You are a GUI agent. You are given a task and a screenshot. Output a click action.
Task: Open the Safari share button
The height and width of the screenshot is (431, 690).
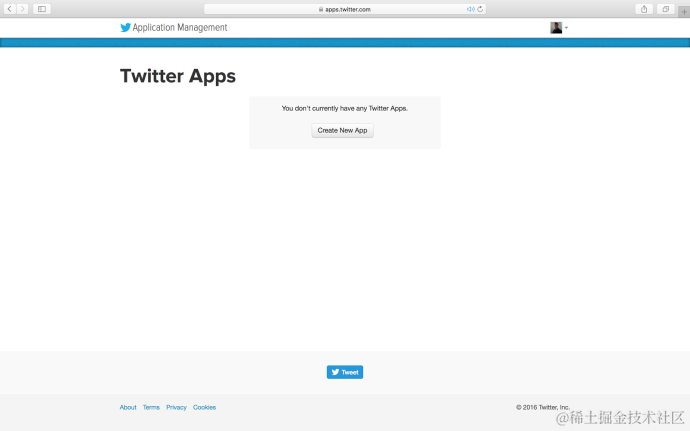(x=644, y=9)
